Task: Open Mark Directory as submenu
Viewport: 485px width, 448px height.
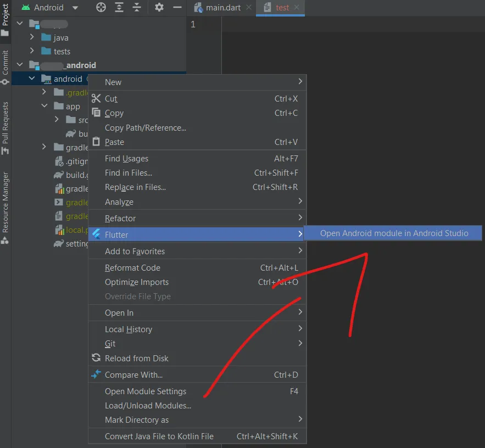Action: click(197, 419)
